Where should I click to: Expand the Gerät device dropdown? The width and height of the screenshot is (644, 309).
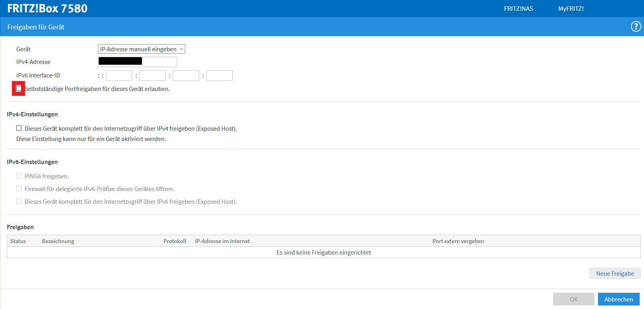tap(141, 49)
